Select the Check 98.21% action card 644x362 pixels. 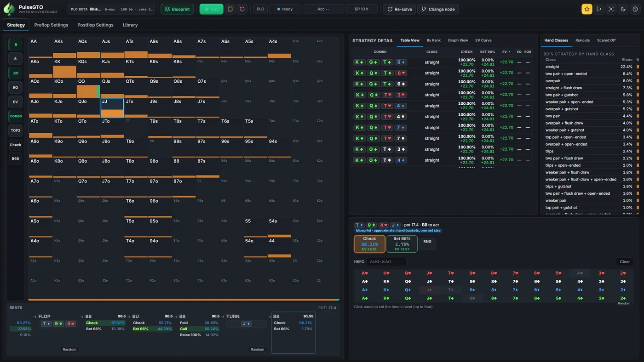pos(369,244)
